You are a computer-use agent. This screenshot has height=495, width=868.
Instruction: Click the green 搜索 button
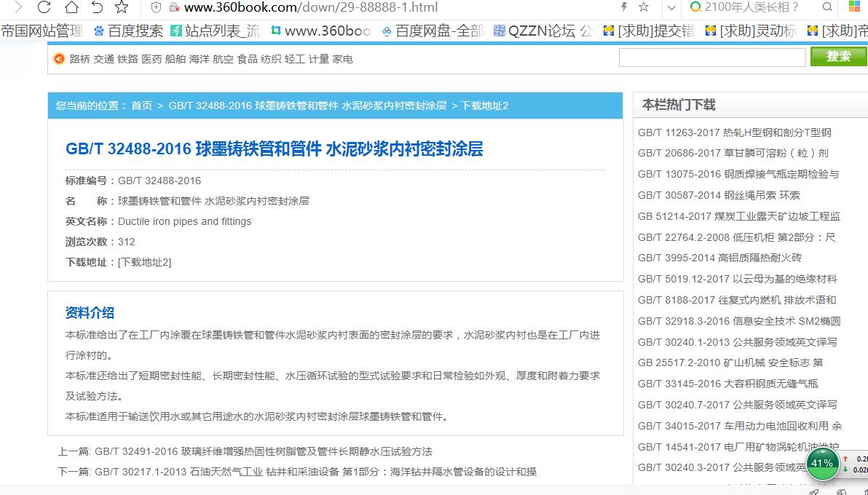(x=838, y=57)
